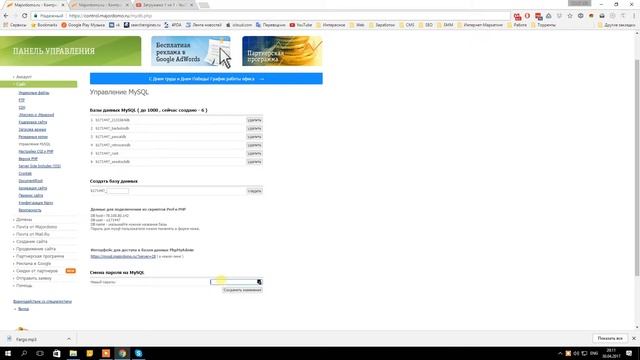The image size is (640, 360).
Task: Click the red Opera extension icon
Action: (x=527, y=16)
